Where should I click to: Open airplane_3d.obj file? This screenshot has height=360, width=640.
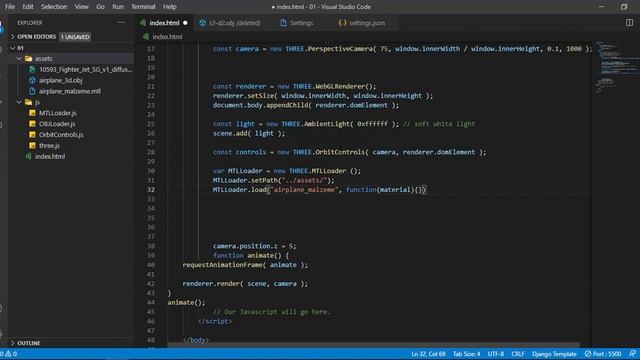click(60, 80)
